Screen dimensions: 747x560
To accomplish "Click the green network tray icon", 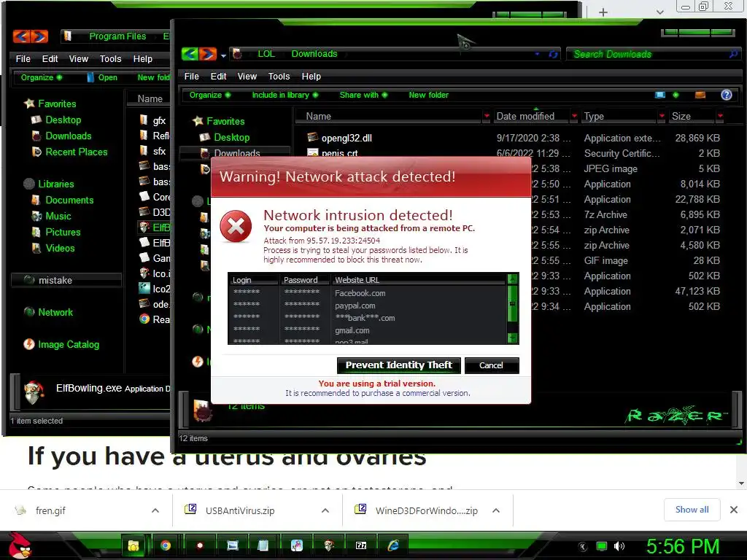I will 602,546.
